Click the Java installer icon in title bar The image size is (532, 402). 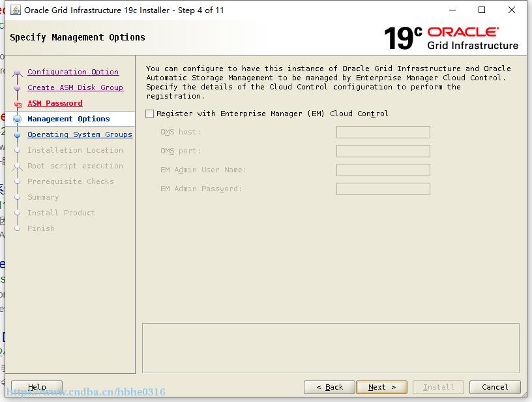click(16, 10)
